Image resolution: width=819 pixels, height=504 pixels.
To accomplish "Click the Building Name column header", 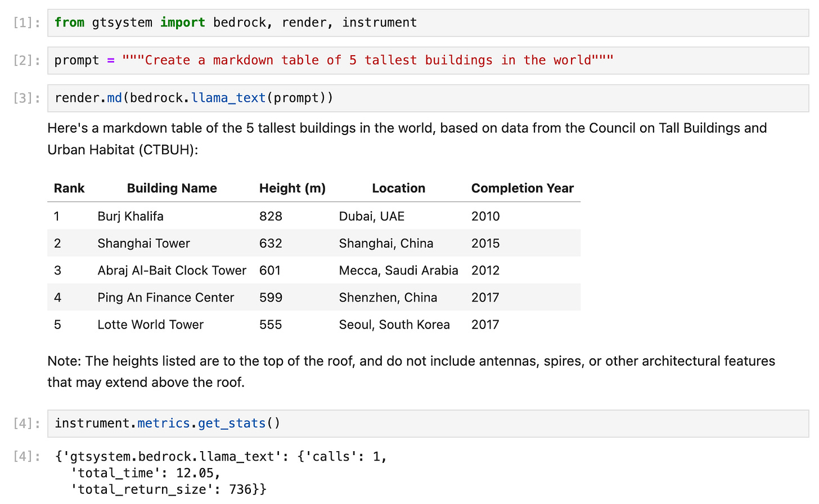I will [172, 188].
